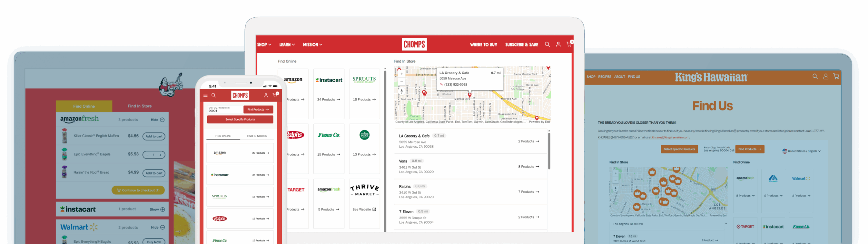The image size is (868, 244).
Task: Expand the MISSION dropdown in Chomps navigation
Action: pos(312,45)
